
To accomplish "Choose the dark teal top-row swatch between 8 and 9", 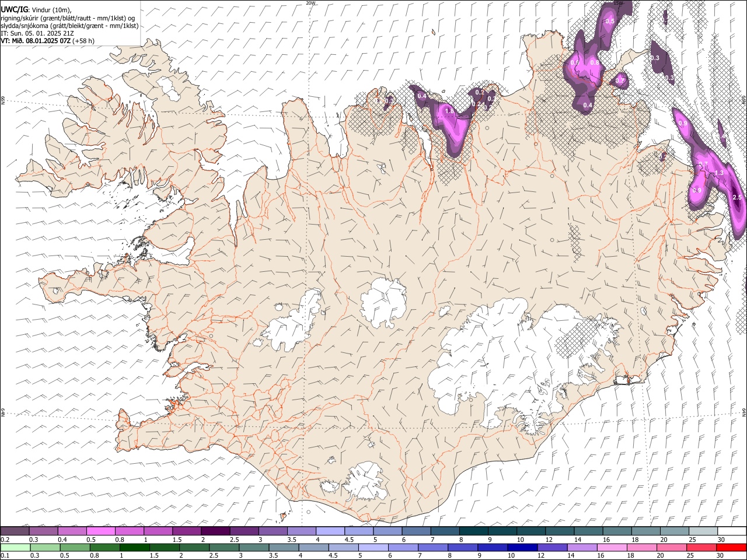I will click(x=473, y=531).
